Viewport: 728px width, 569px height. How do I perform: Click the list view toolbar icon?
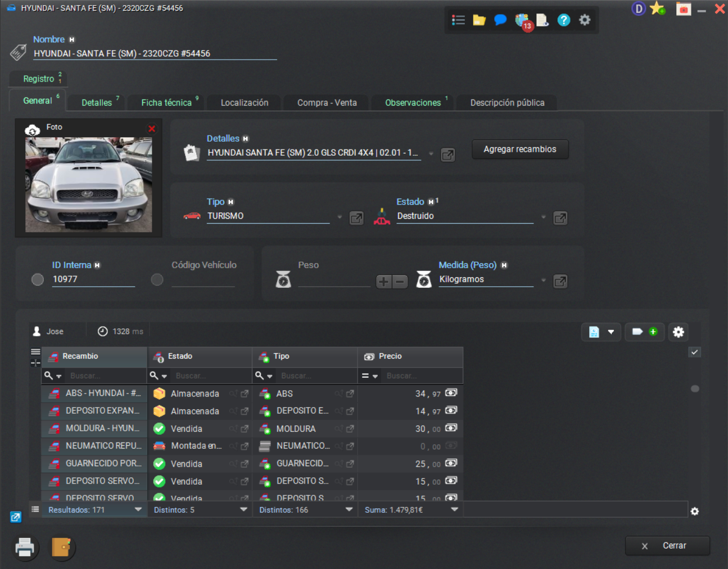pyautogui.click(x=458, y=20)
